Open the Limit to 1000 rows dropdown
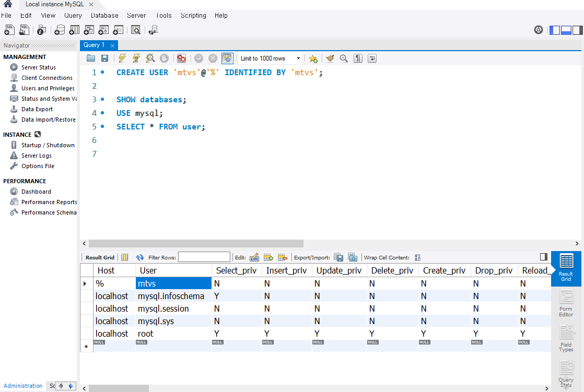The height and width of the screenshot is (392, 584). click(270, 58)
